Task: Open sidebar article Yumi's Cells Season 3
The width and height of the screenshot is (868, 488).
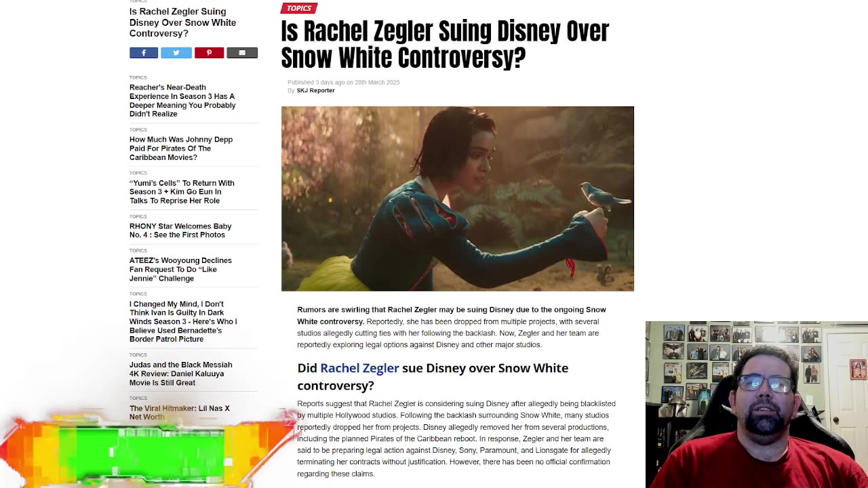Action: [182, 192]
